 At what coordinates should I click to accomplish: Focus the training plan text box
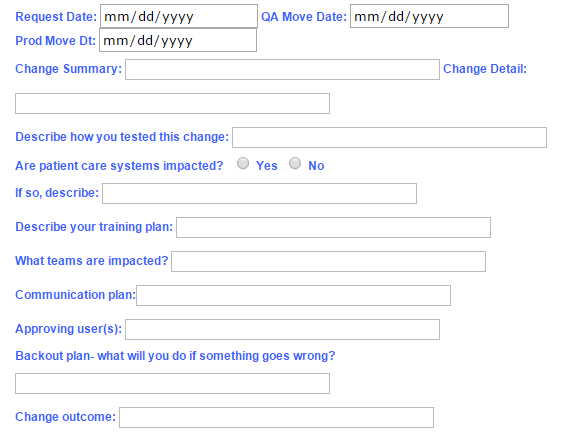(333, 228)
